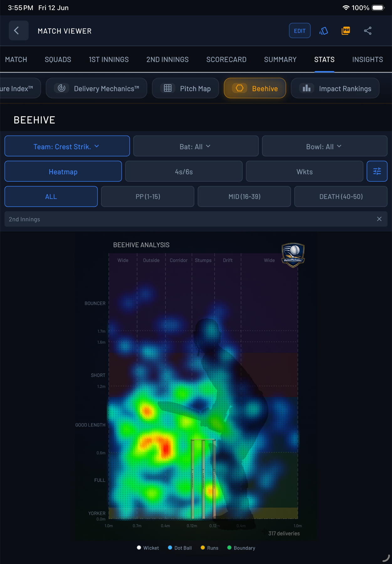Open the 1ST INNINGS tab

coord(109,60)
